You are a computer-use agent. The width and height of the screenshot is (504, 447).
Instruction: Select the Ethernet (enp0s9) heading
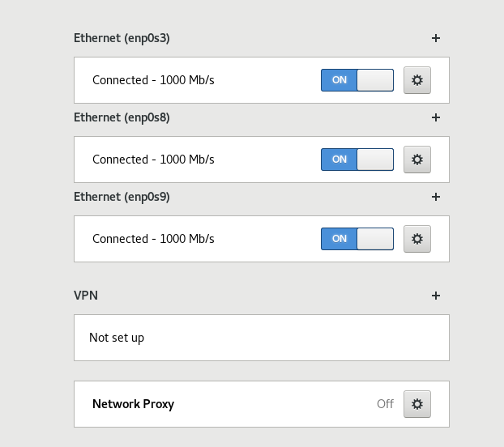pyautogui.click(x=122, y=197)
